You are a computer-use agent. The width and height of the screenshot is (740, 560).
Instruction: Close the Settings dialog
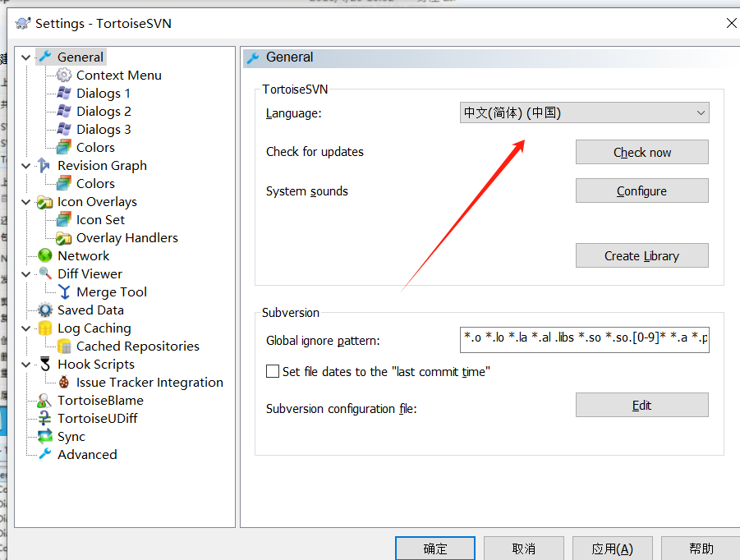point(731,23)
